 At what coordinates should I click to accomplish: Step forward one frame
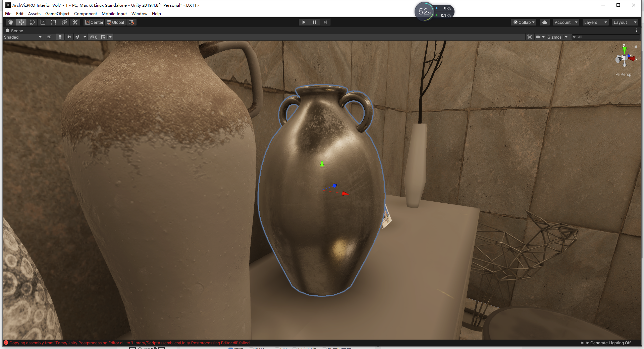tap(325, 22)
